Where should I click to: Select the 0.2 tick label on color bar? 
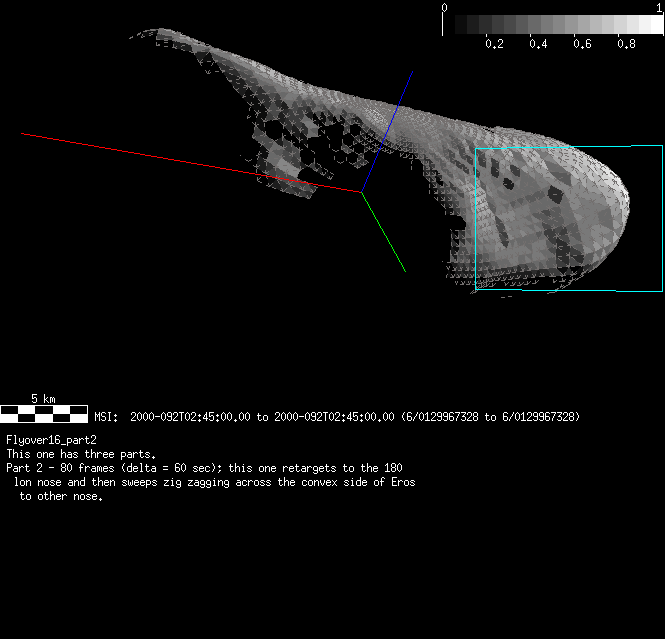point(493,44)
